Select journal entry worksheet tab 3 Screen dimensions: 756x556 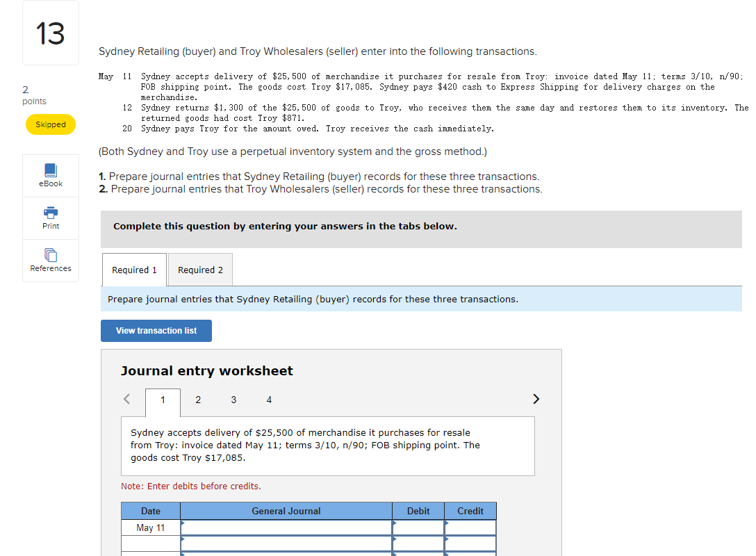pyautogui.click(x=234, y=400)
